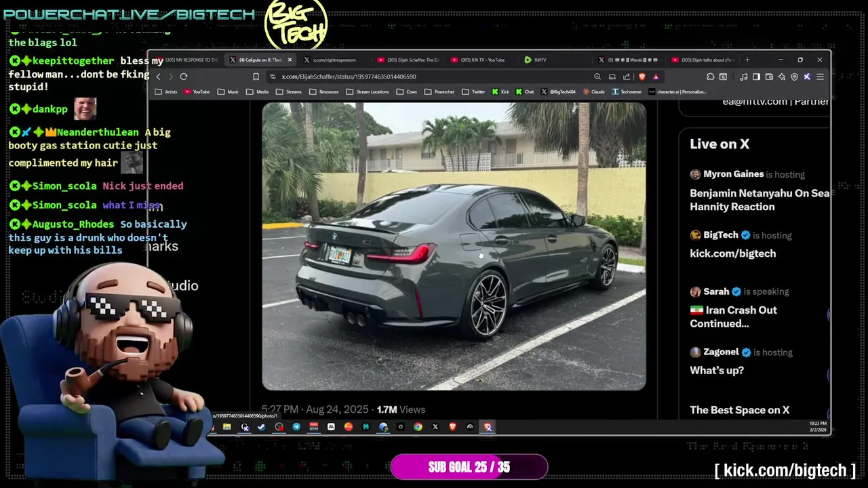Open the Music bookmark folder
Screen dimensions: 868x488
228,91
